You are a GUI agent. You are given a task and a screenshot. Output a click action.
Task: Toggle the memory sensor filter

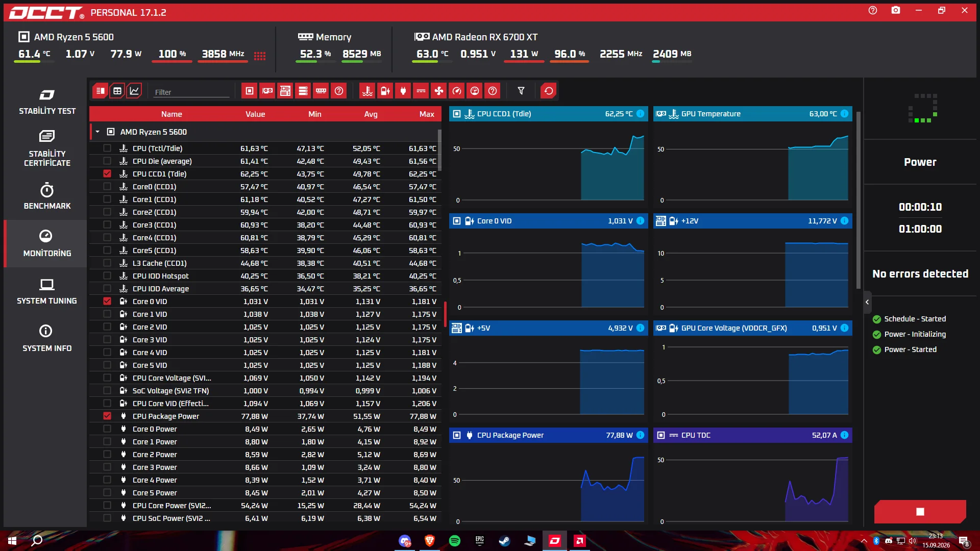pyautogui.click(x=321, y=91)
